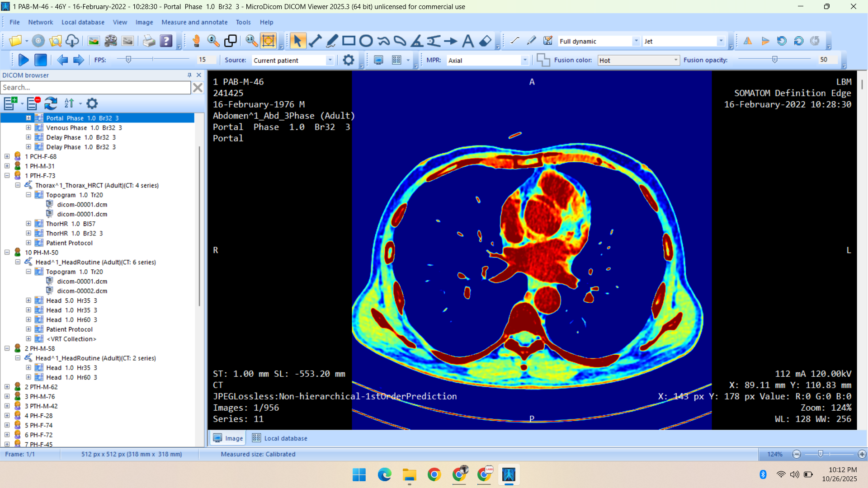Click the DICOM browser search field
The image size is (868, 488).
(x=96, y=88)
